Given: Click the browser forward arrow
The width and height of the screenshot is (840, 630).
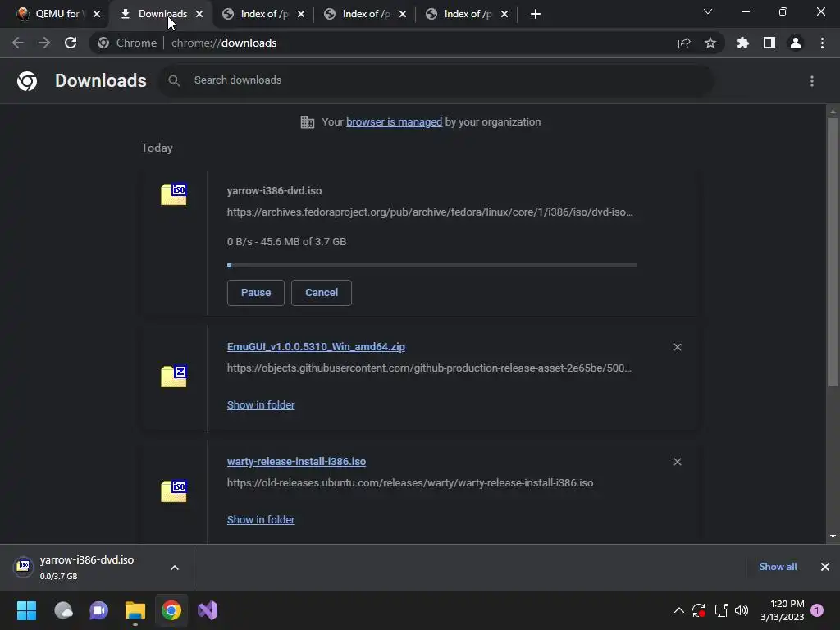Looking at the screenshot, I should point(44,43).
